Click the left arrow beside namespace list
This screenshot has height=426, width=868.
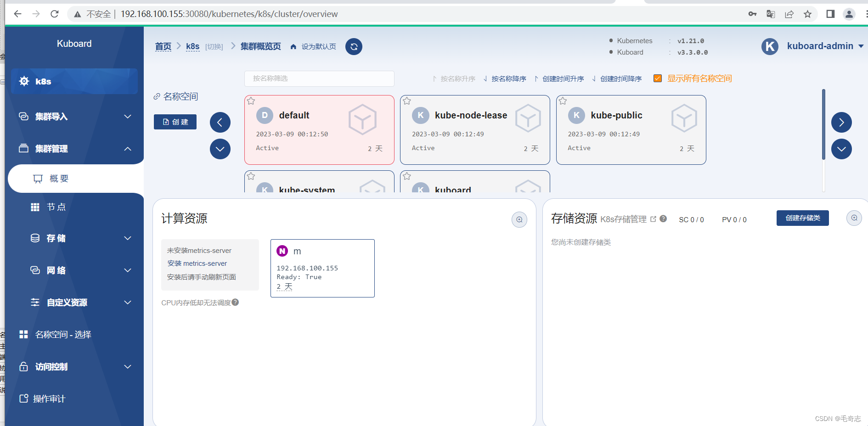220,122
